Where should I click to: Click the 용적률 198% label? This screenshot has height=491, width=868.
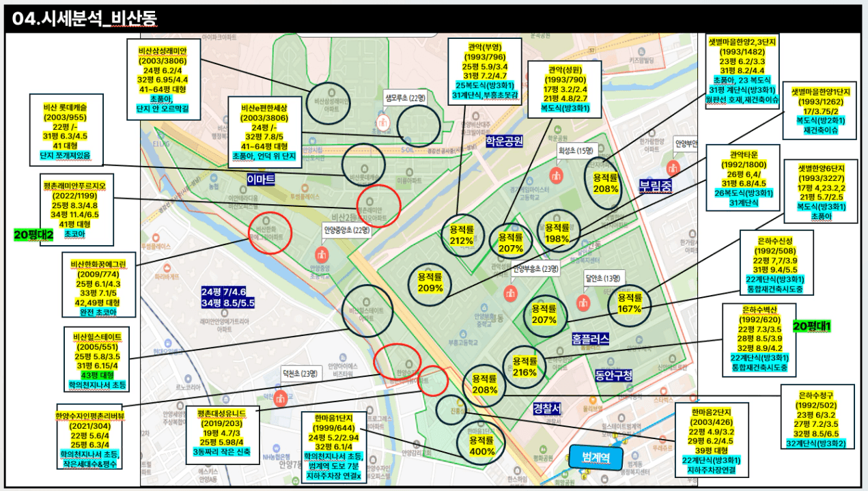557,232
